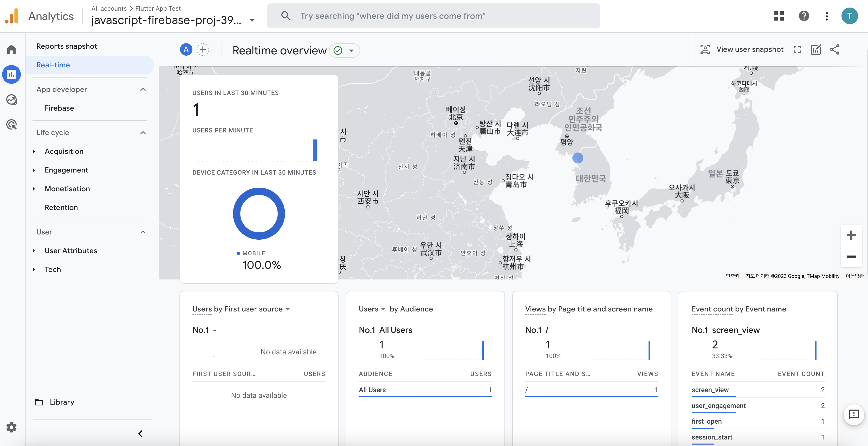Open the Google apps grid icon

coord(779,16)
